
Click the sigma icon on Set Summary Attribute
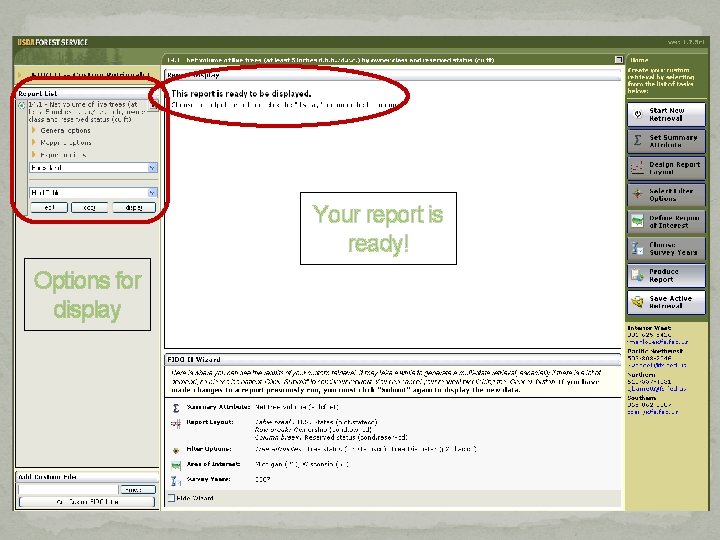click(638, 141)
